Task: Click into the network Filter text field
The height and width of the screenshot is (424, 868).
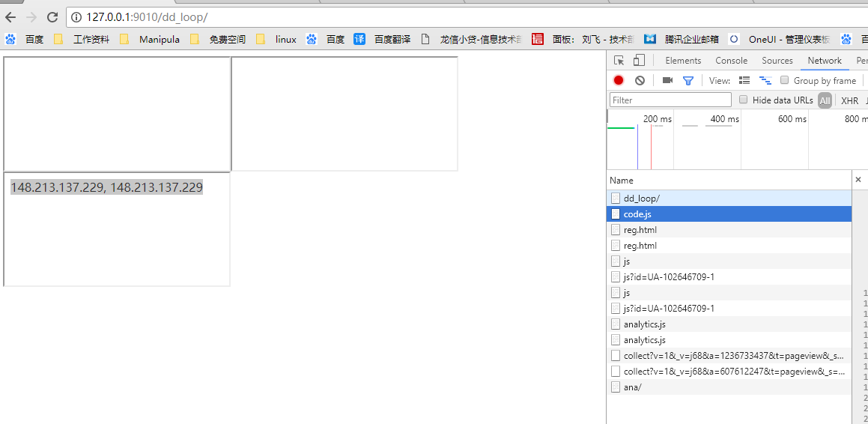Action: (x=670, y=100)
